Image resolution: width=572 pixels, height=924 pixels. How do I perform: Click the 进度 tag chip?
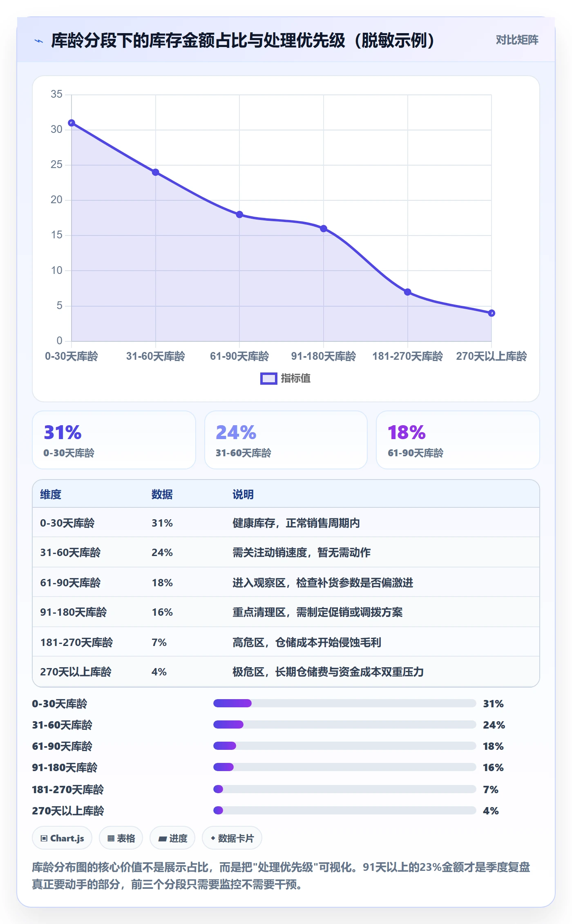tap(172, 838)
